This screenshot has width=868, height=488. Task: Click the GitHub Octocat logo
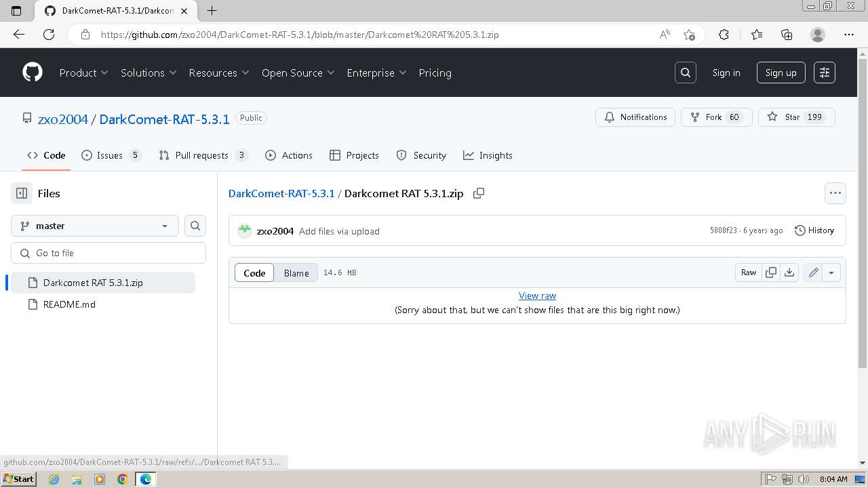pos(33,73)
